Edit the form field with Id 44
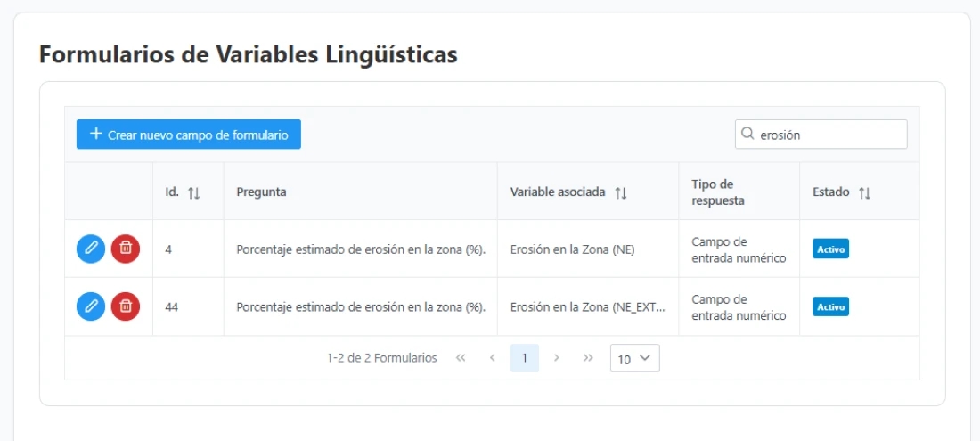This screenshot has height=441, width=980. click(90, 306)
